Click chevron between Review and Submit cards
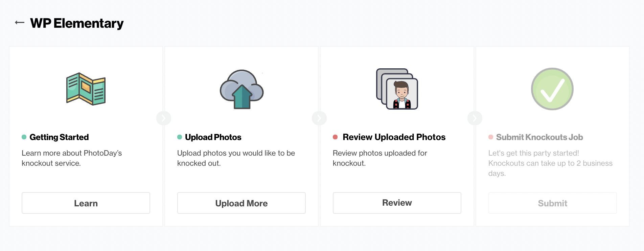This screenshot has height=251, width=644. tap(475, 118)
